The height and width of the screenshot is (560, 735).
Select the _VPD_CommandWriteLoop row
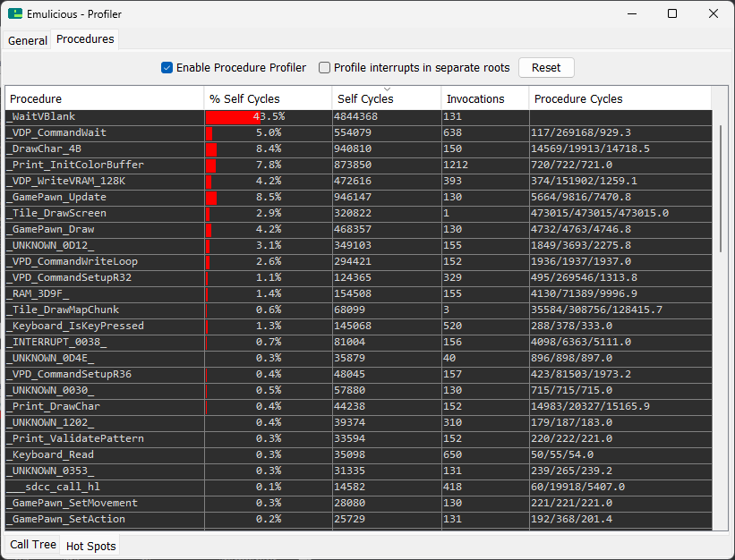click(359, 262)
